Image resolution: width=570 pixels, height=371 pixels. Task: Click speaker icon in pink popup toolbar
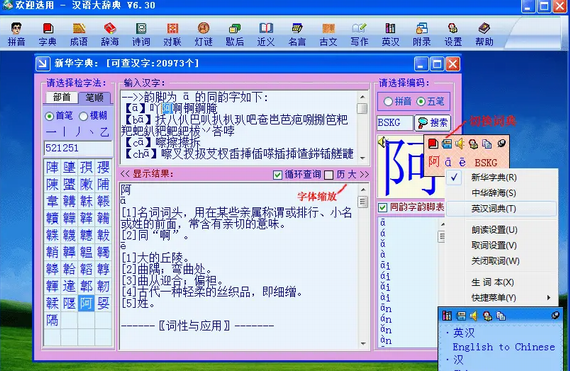(460, 144)
